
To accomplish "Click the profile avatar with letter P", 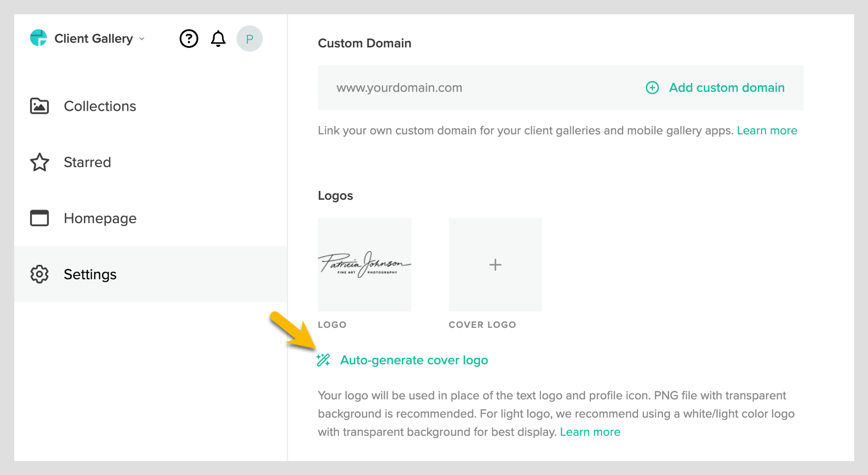I will (x=250, y=39).
